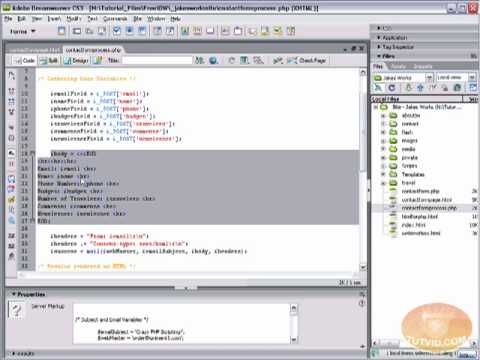The height and width of the screenshot is (360, 480).
Task: Click the Get Files down-arrow icon
Action: point(408,88)
